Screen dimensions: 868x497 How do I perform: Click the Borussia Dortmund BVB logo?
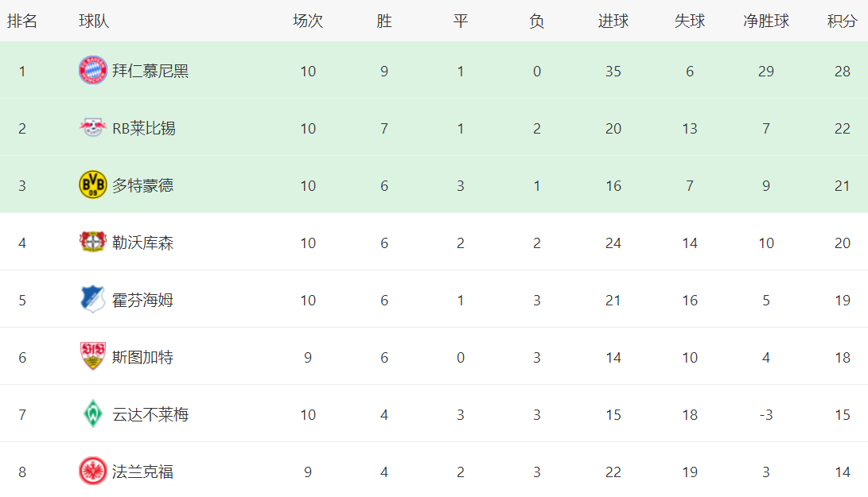tap(93, 185)
